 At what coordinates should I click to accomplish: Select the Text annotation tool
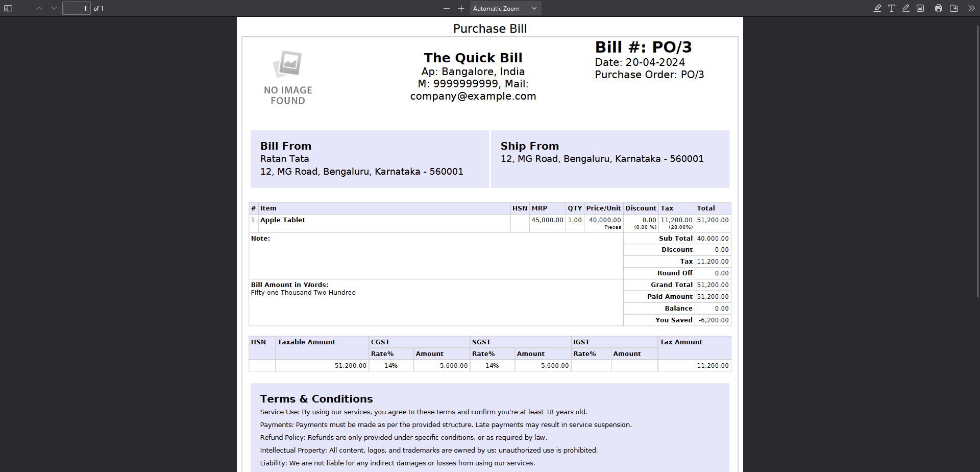click(892, 8)
